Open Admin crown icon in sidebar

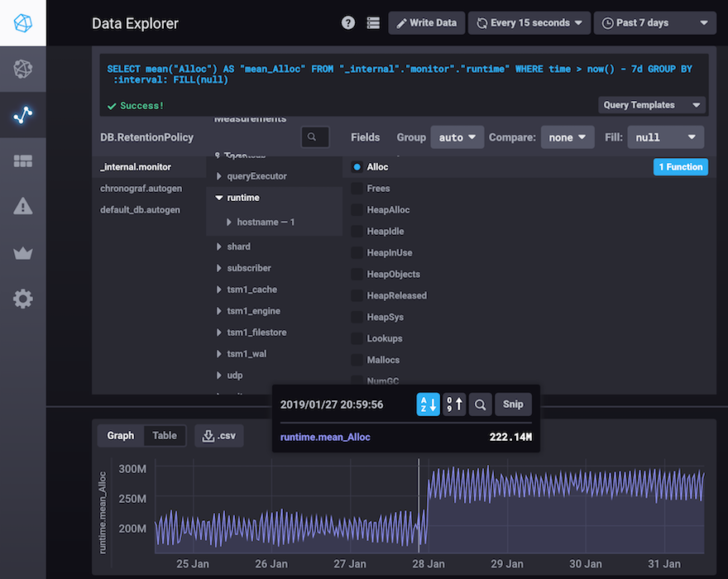click(x=23, y=253)
